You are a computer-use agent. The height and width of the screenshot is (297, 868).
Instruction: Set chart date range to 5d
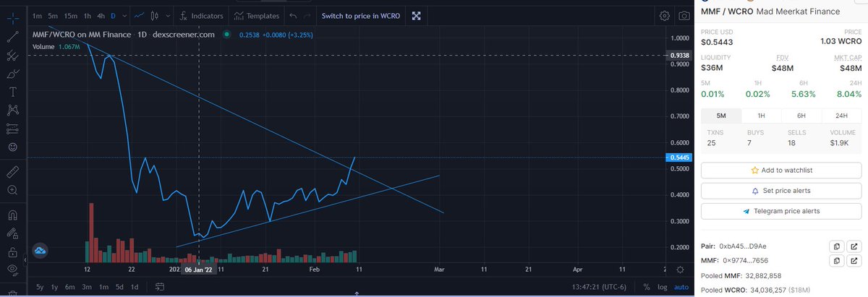119,287
